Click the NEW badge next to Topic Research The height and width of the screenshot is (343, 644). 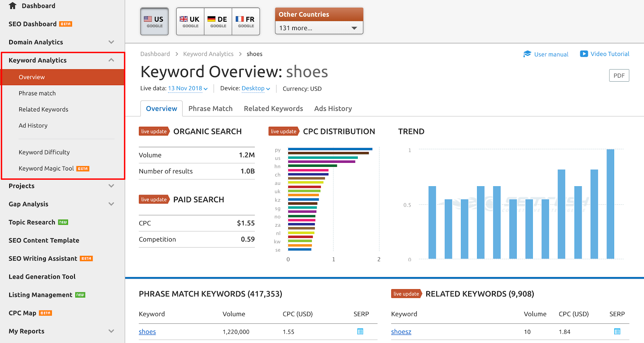(63, 222)
